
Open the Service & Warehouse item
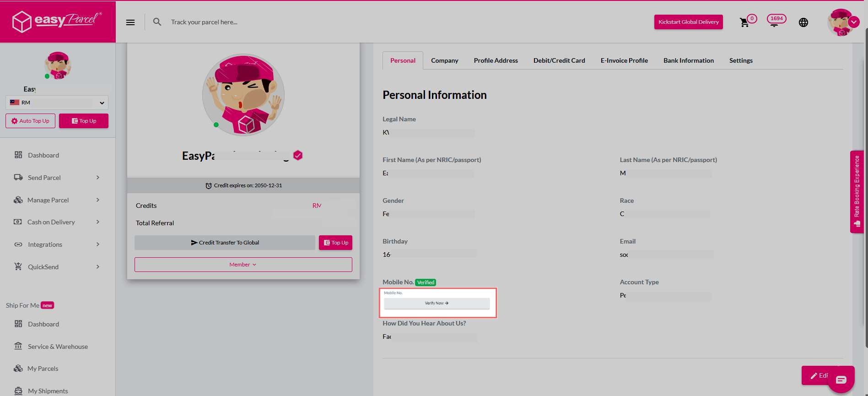point(58,347)
